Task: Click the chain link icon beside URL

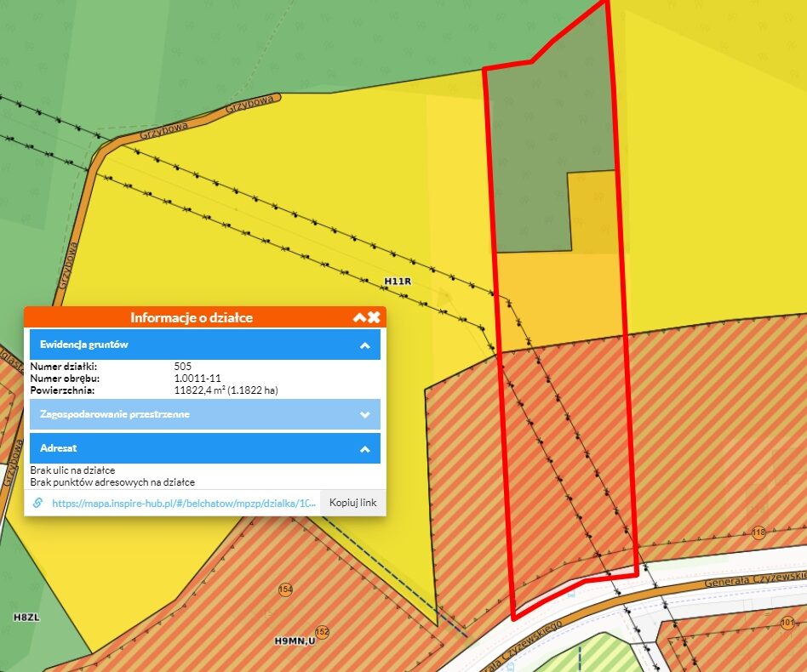Action: coord(37,503)
